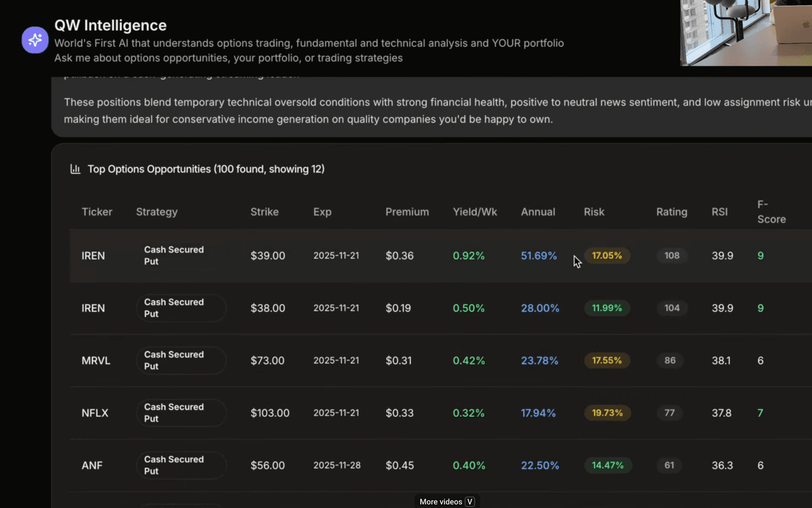Click the 23.78% annual return value

pos(539,361)
